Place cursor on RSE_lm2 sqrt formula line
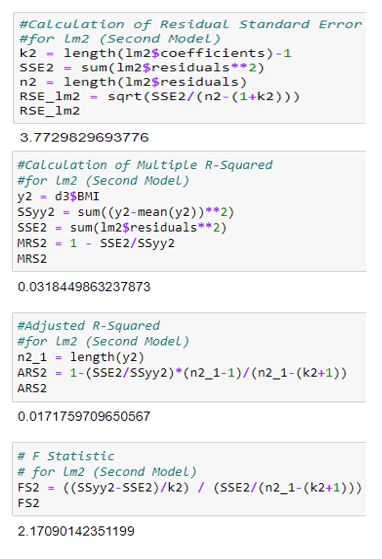This screenshot has width=382, height=559. (x=160, y=97)
